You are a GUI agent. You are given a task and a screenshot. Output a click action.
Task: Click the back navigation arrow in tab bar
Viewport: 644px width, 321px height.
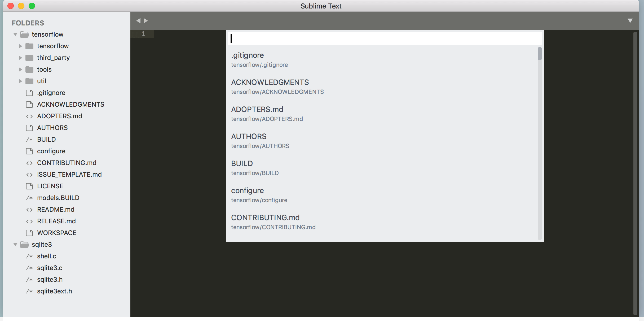pos(138,21)
